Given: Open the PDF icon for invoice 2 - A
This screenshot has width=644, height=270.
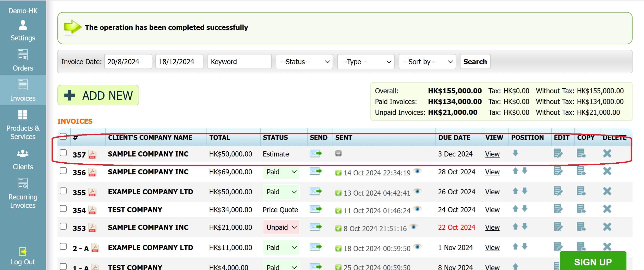Looking at the screenshot, I should click(95, 248).
